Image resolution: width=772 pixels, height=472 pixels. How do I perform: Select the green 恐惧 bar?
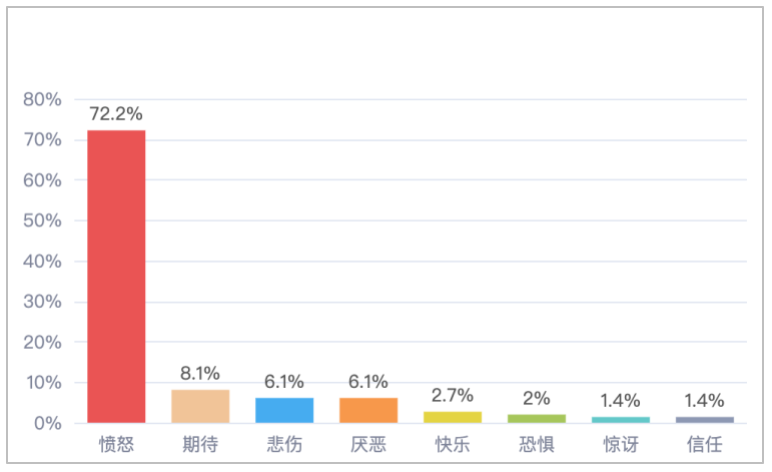click(x=536, y=418)
